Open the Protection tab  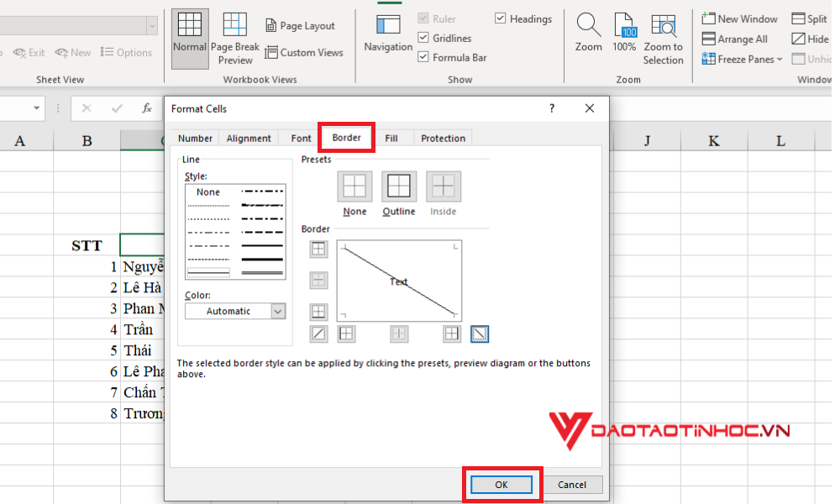coord(443,138)
